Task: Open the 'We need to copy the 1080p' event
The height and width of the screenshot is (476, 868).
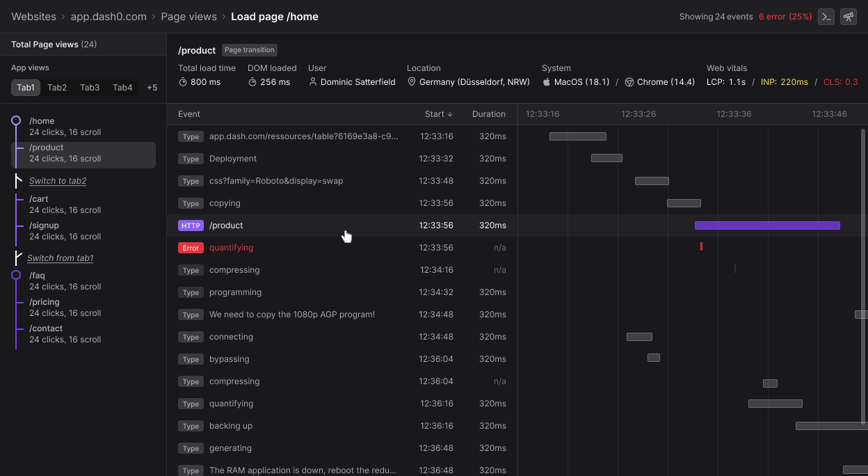Action: click(x=342, y=315)
